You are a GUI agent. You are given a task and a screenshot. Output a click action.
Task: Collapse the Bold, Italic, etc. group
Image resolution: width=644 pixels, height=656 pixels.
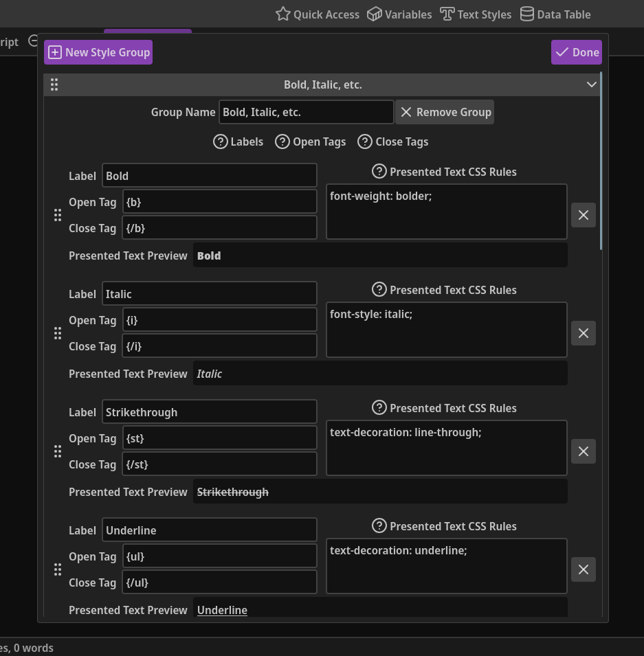[592, 84]
